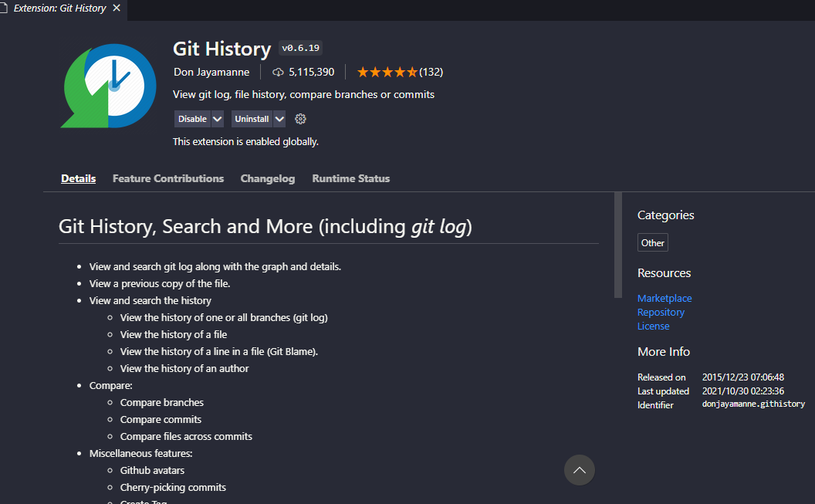Switch to the Changelog tab

pyautogui.click(x=268, y=178)
